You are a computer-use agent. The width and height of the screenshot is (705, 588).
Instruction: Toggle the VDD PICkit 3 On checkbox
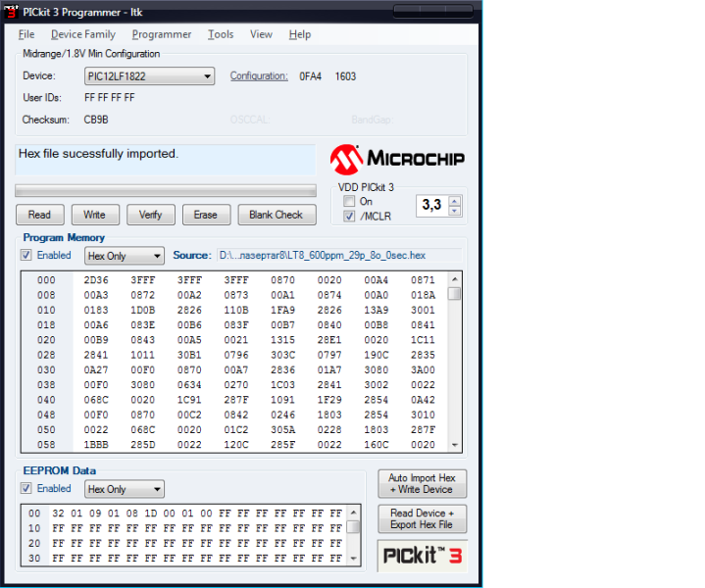[349, 201]
